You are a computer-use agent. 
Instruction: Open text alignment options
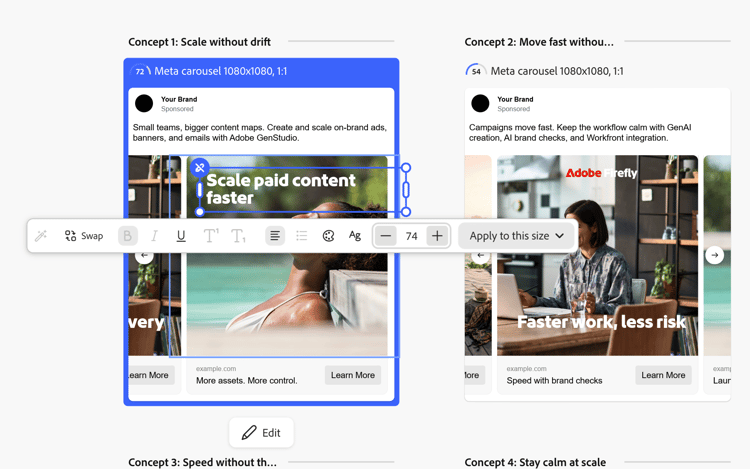(x=275, y=236)
